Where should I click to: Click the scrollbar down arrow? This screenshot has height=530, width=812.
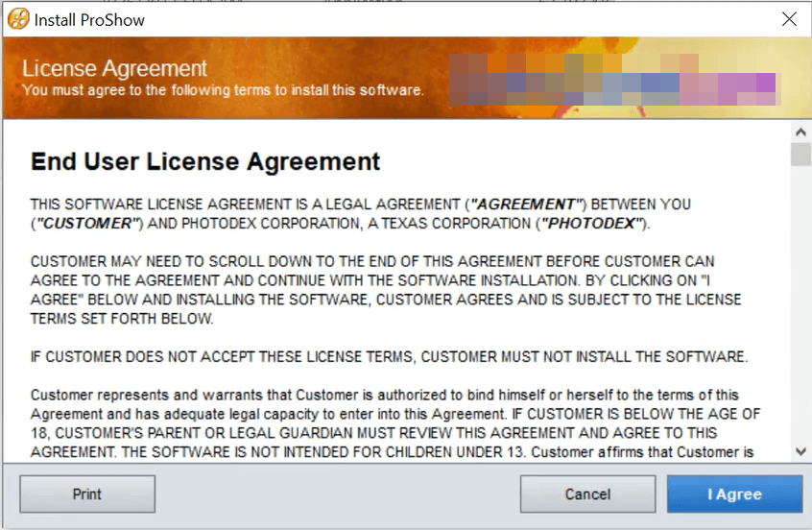coord(800,450)
